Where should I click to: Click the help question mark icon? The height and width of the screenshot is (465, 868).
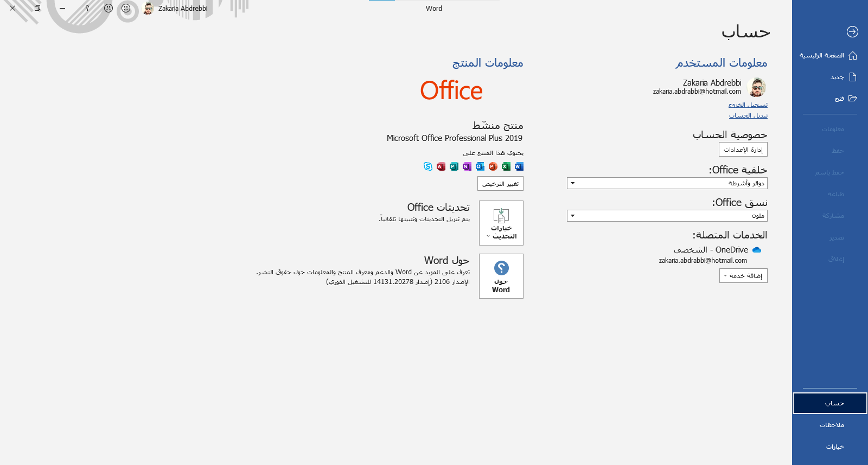click(87, 8)
